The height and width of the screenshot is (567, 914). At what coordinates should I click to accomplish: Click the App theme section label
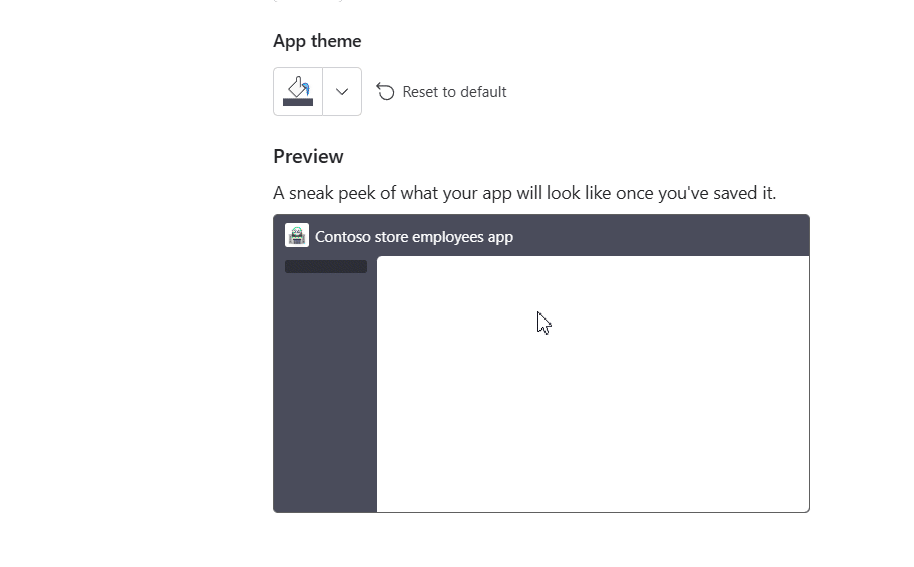coord(317,41)
